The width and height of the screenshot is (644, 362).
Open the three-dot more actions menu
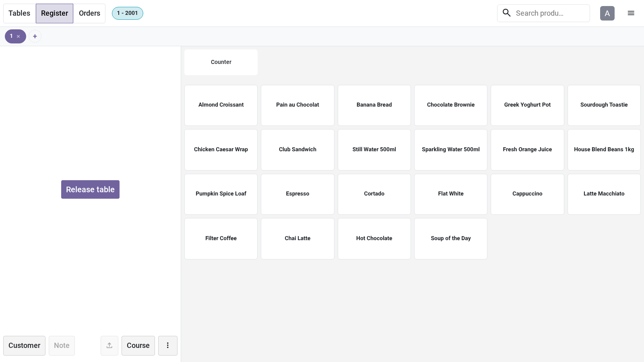pyautogui.click(x=168, y=346)
